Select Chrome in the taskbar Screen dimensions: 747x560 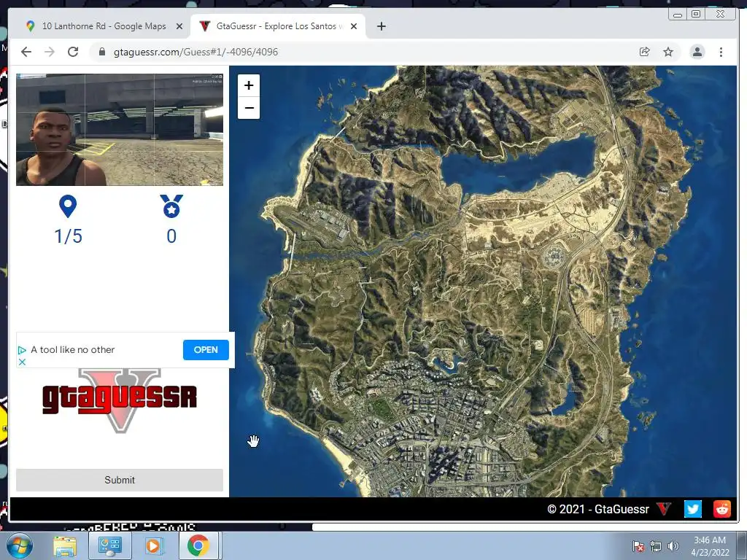click(198, 546)
